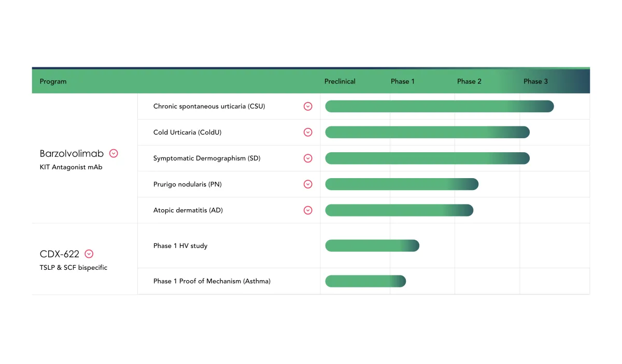Viewport: 622px width, 364px height.
Task: Select the Atopic dermatitis (AD) row label
Action: [188, 210]
